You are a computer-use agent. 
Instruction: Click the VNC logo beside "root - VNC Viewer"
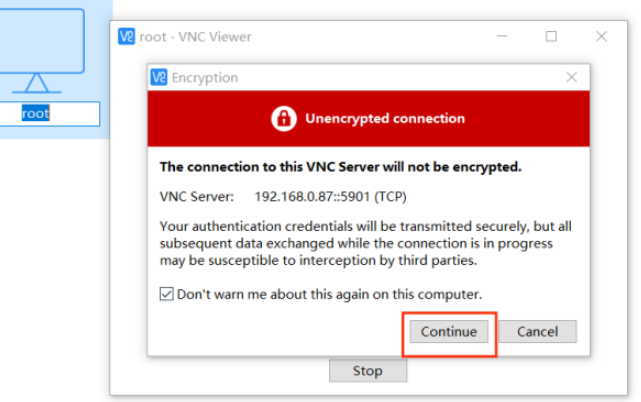(127, 37)
